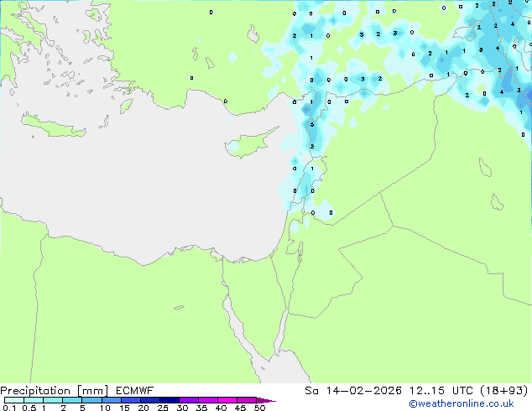Click the '12..15 UTC' time range
This screenshot has width=532, height=411.
[441, 391]
